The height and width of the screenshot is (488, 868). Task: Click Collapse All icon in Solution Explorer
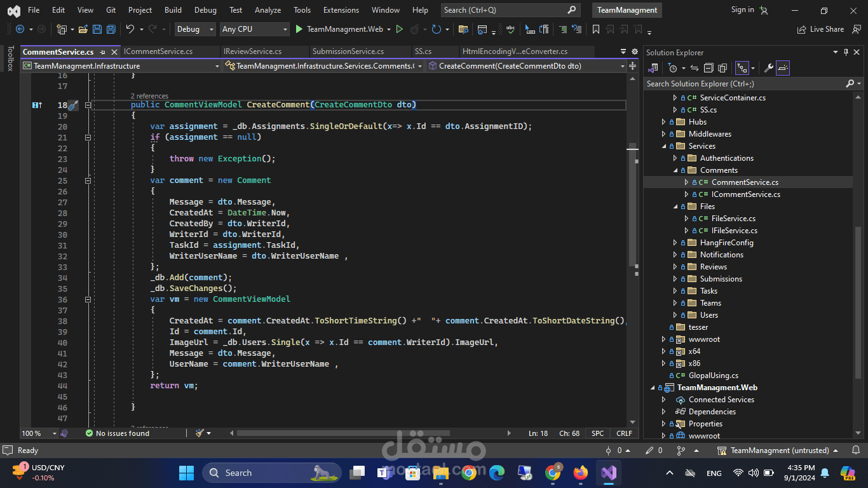point(707,68)
